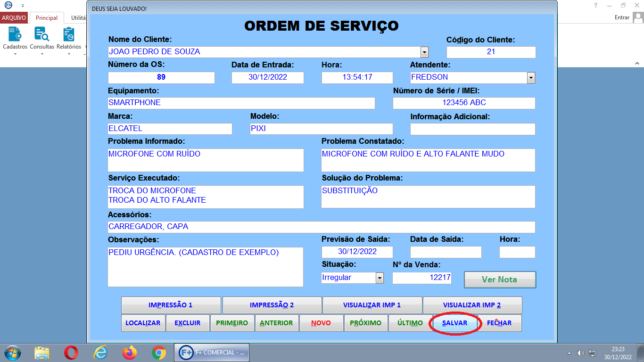Switch to F+ COMERCIAL taskbar item
This screenshot has height=362, width=644.
212,353
